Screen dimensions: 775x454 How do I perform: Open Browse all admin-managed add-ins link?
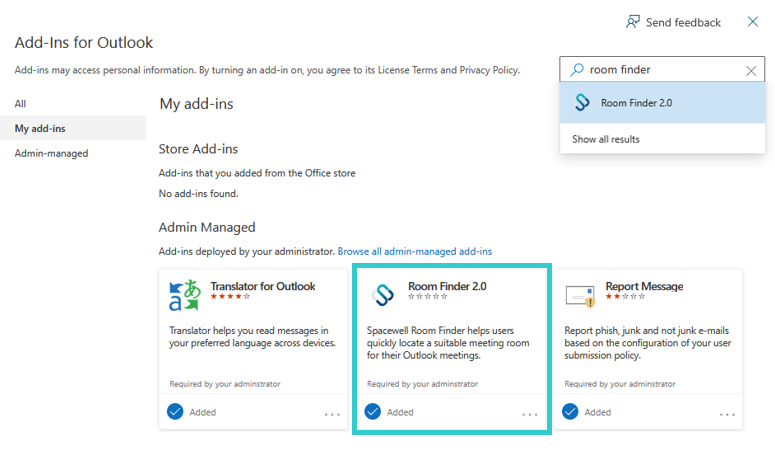415,251
